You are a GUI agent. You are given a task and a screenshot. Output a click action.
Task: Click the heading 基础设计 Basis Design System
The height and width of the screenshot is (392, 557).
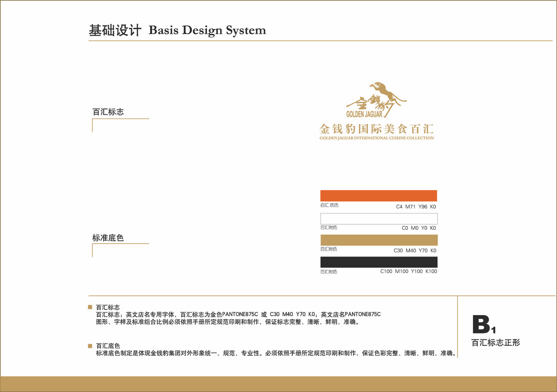[177, 30]
